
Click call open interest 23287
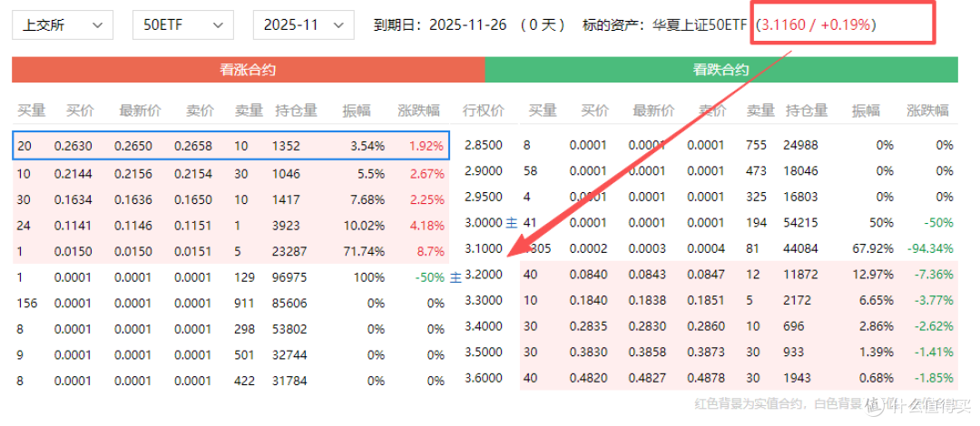pyautogui.click(x=289, y=252)
